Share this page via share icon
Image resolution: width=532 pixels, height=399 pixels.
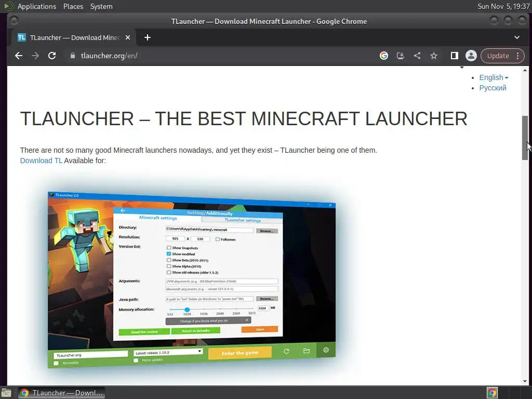(x=417, y=56)
